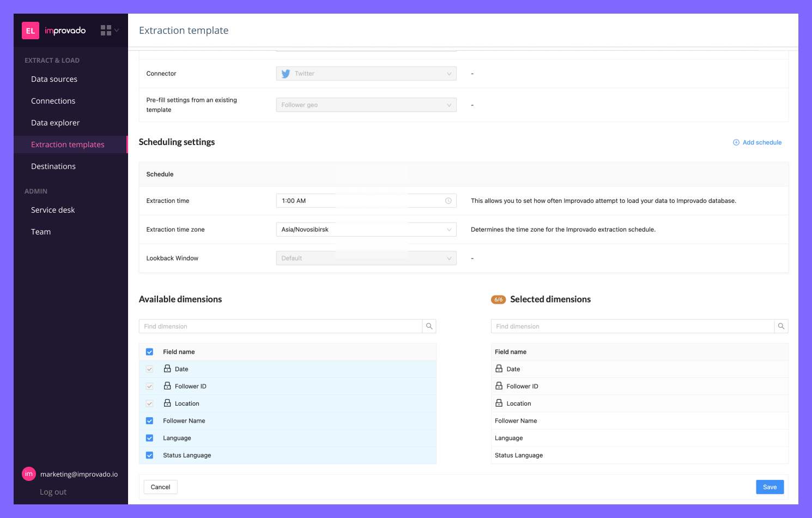This screenshot has height=518, width=812.
Task: Uncheck the Status Language checkbox
Action: click(150, 455)
